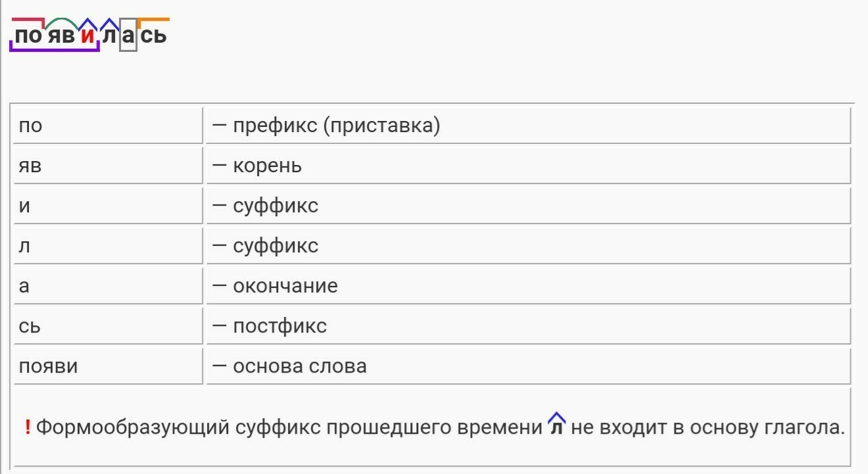The width and height of the screenshot is (868, 474).
Task: Select the 'появи' table cell
Action: 108,366
